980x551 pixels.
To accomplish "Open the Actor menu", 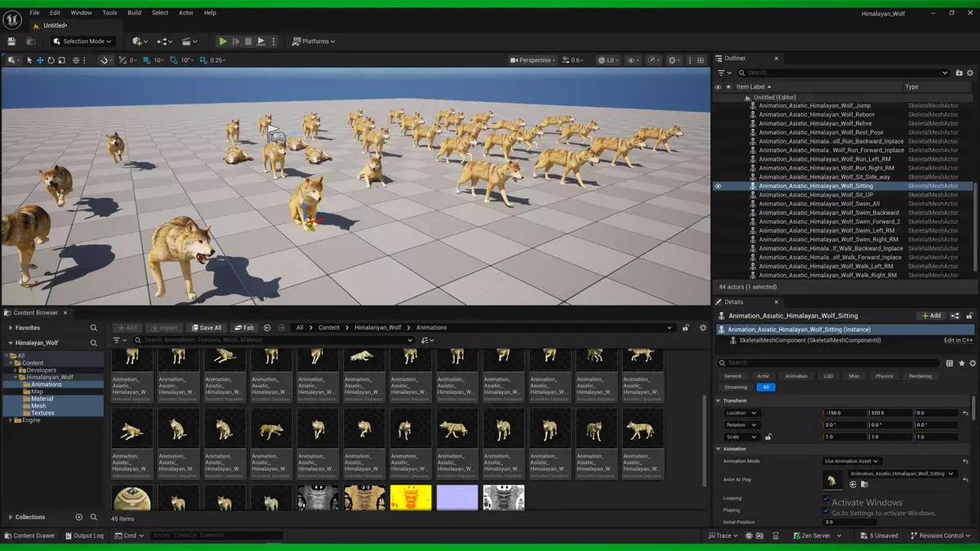I will [186, 13].
